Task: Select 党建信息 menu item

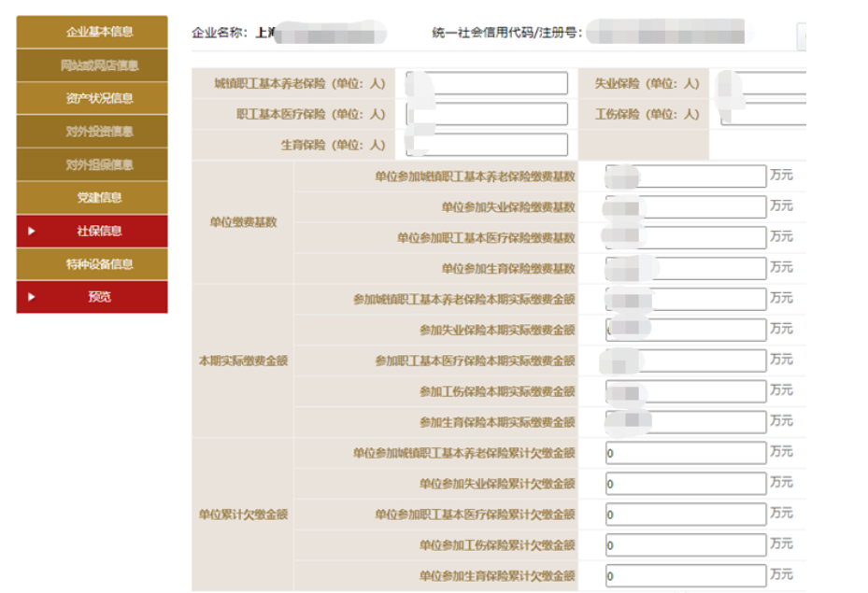Action: (x=92, y=197)
